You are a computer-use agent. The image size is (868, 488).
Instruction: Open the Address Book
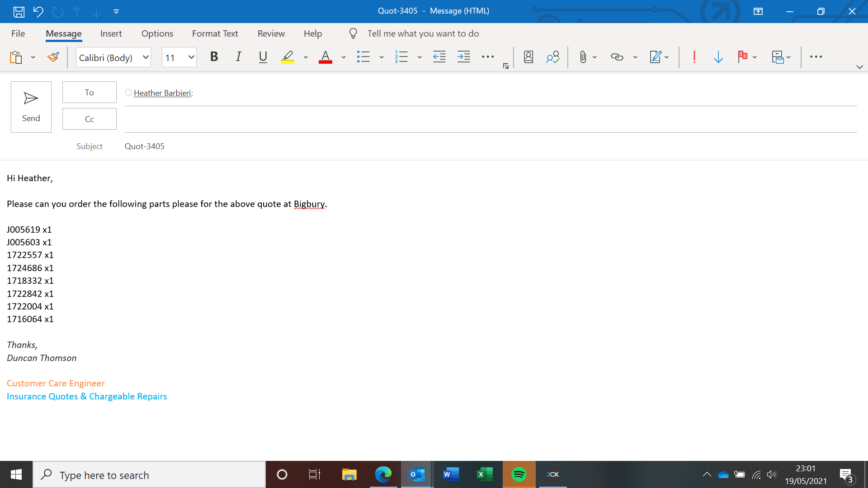tap(528, 57)
